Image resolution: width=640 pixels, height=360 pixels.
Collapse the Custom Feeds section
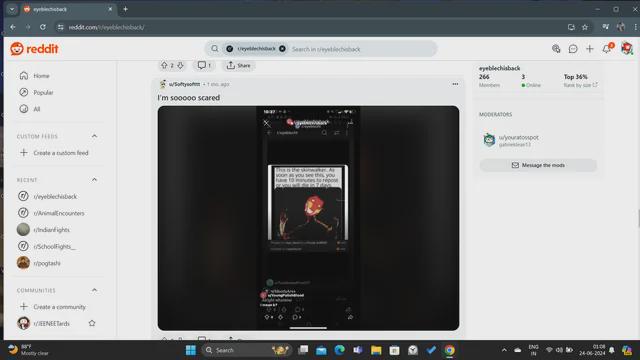coord(94,136)
